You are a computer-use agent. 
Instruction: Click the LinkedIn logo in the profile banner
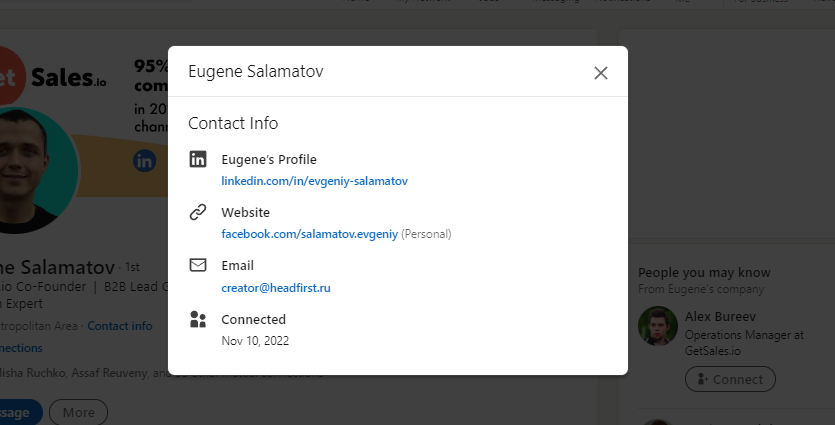[x=145, y=160]
